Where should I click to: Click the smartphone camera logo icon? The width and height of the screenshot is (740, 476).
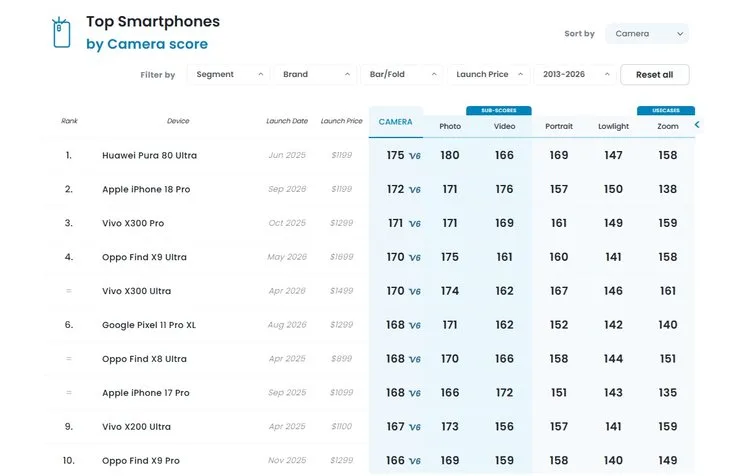pyautogui.click(x=61, y=32)
